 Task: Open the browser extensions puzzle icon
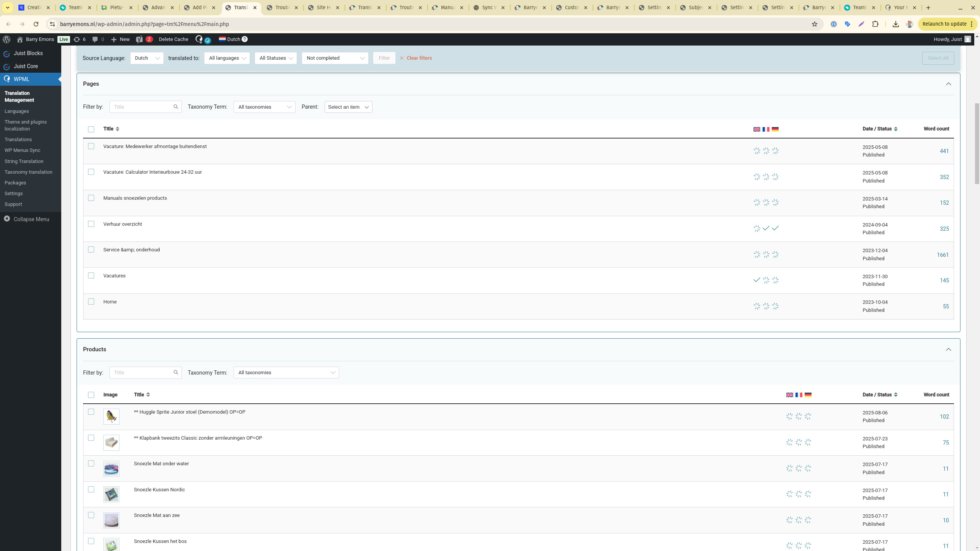point(875,24)
